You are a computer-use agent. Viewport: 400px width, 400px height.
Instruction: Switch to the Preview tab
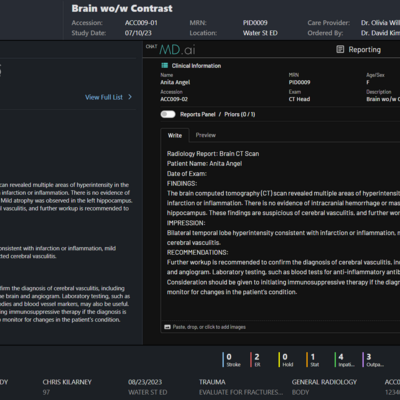pos(206,135)
